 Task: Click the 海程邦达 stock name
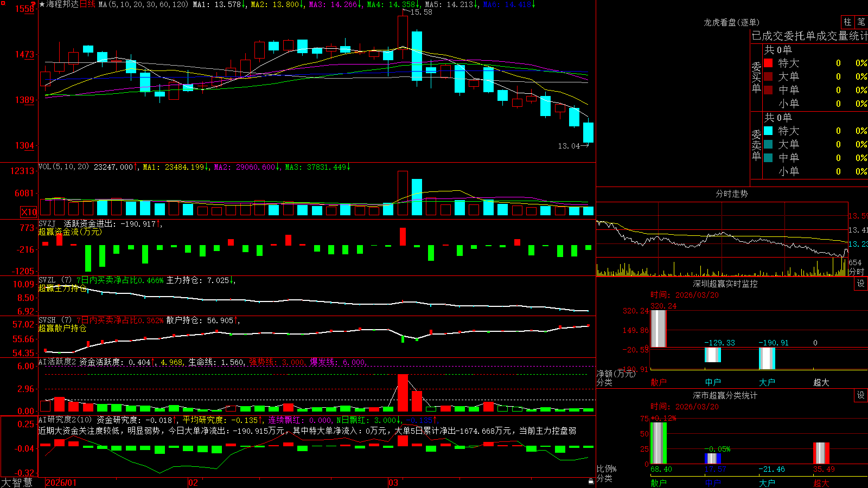tap(62, 4)
